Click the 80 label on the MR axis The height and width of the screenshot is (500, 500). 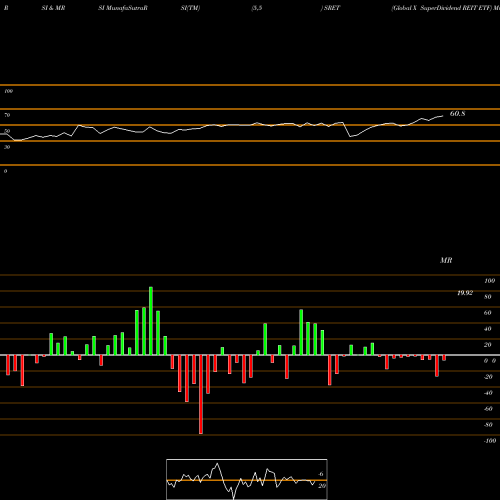tap(487, 297)
